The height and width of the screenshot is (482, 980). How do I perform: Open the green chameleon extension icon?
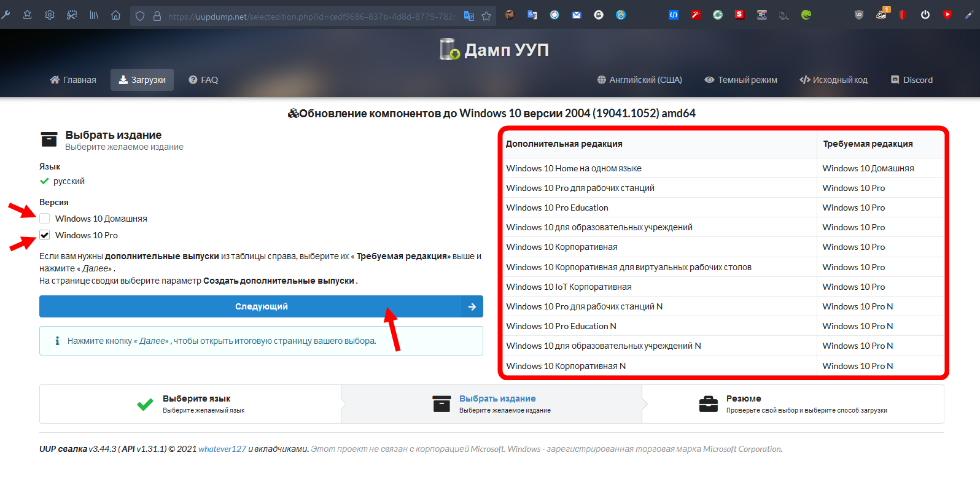coord(806,15)
